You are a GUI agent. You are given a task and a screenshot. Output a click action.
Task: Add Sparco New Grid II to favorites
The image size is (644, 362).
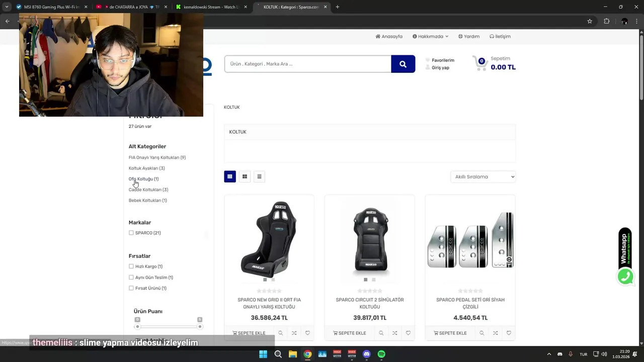[x=307, y=333]
